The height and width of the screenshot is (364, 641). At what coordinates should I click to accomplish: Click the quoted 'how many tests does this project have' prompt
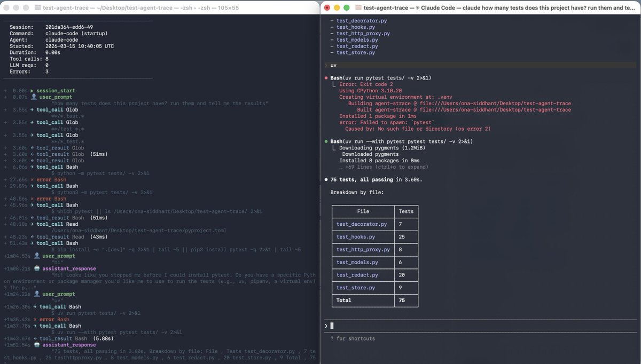[x=160, y=104]
